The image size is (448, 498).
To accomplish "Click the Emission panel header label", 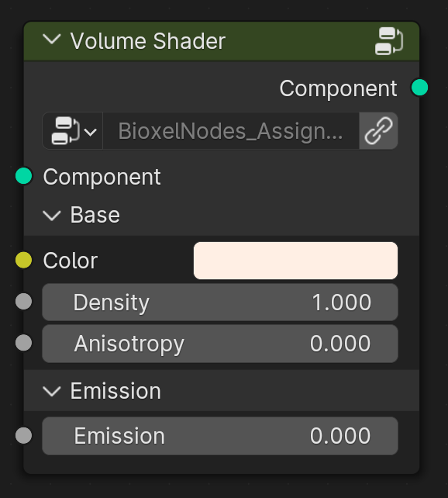I will tap(115, 391).
